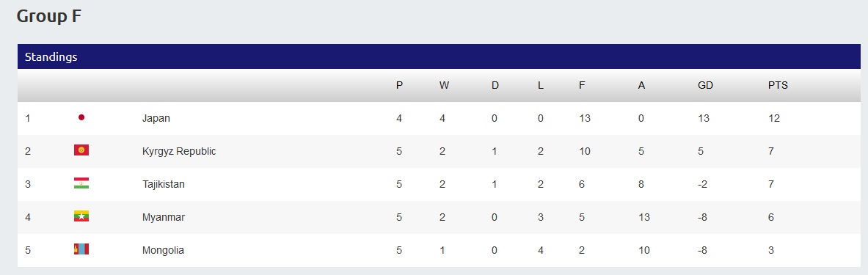This screenshot has height=275, width=868.
Task: Click the GD column header
Action: point(705,86)
